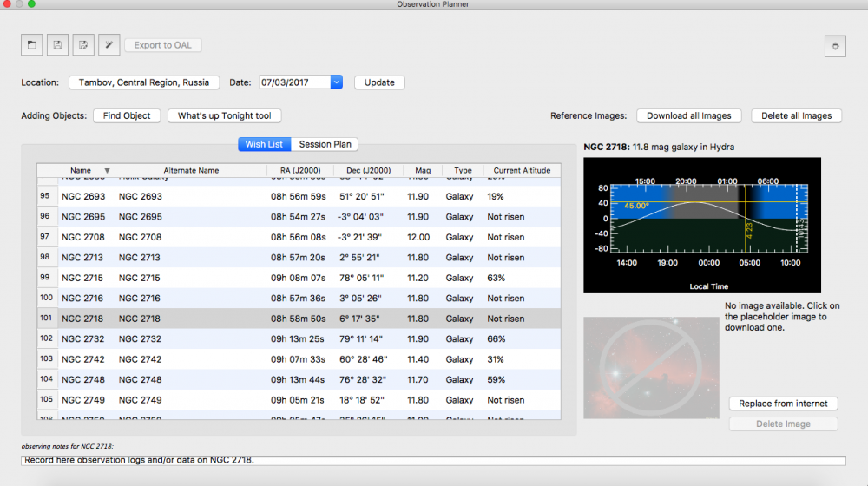
Task: Select row 102 NGC 2732
Action: (x=299, y=338)
